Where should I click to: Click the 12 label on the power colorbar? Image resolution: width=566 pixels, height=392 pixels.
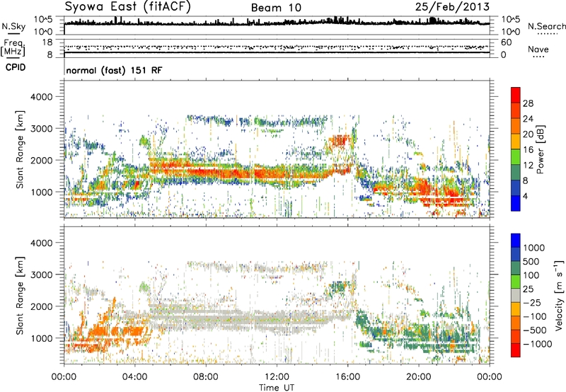[528, 166]
